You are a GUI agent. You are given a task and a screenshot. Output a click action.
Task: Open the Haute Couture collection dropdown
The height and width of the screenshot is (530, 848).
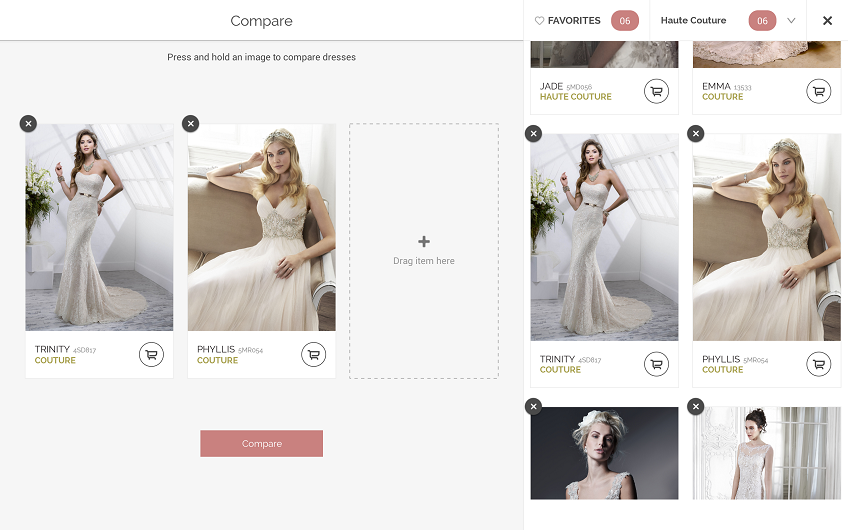(x=728, y=21)
